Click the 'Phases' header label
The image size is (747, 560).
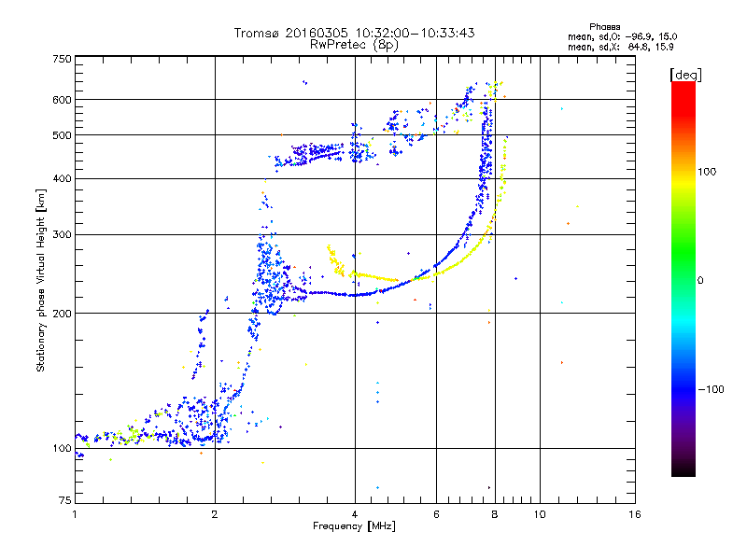tap(604, 27)
